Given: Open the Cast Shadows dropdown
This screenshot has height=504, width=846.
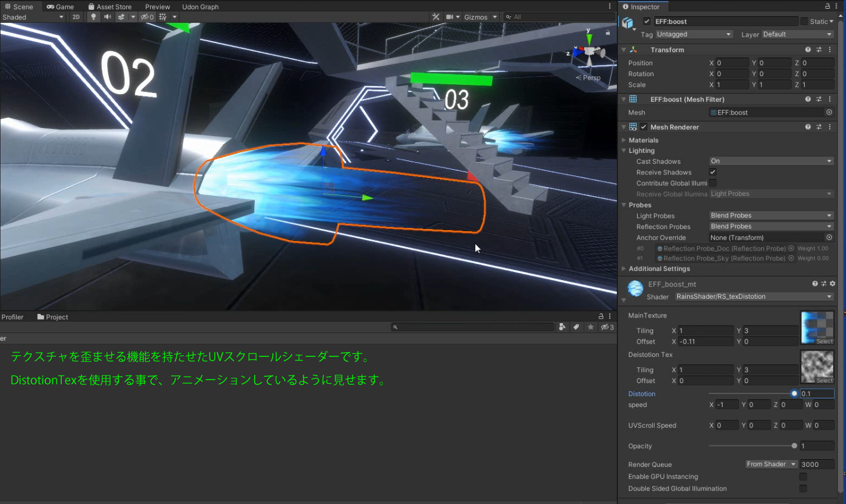Looking at the screenshot, I should point(771,161).
